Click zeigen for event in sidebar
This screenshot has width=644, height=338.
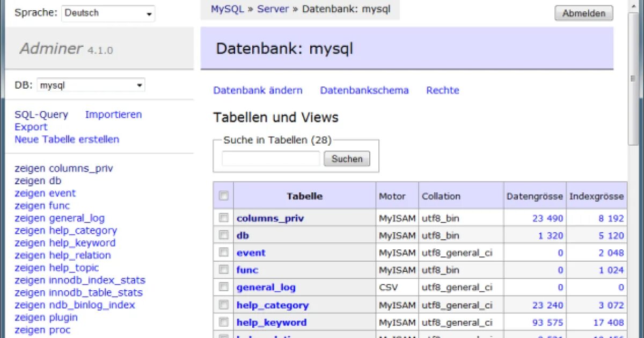[x=30, y=193]
